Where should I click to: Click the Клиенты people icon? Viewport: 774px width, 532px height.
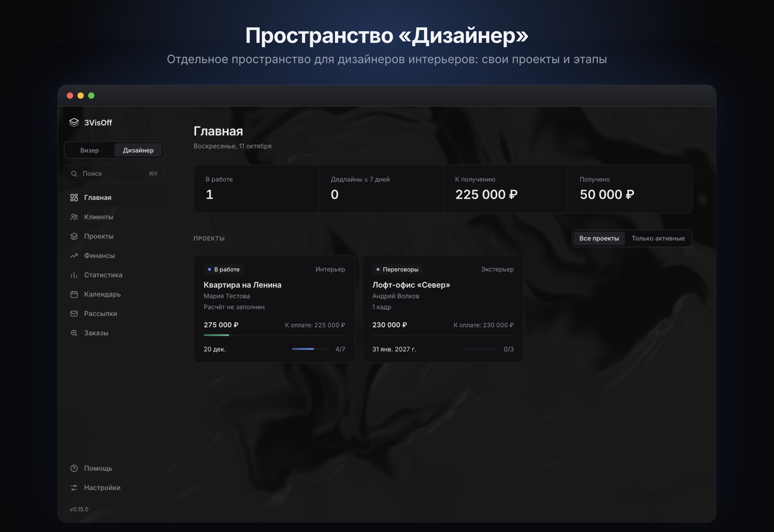point(74,217)
